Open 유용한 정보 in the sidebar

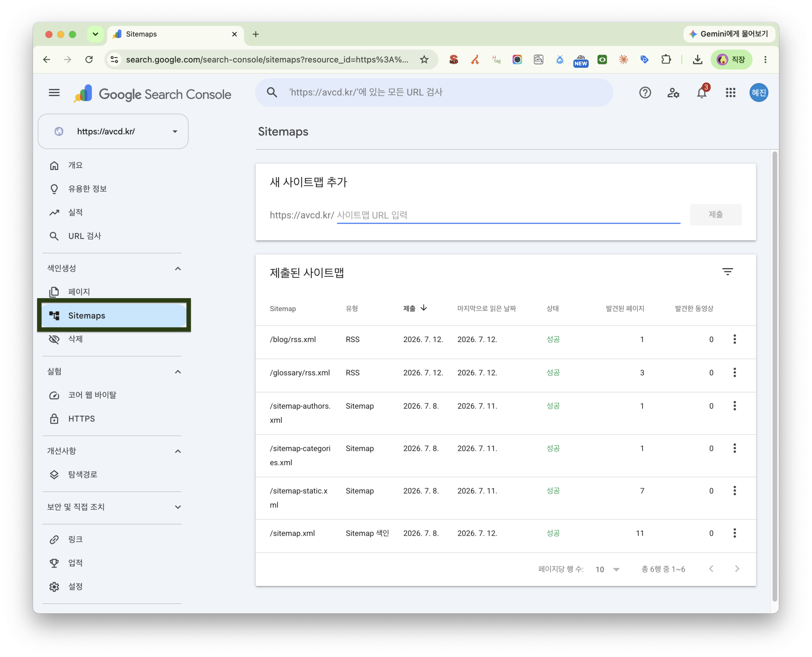point(113,189)
